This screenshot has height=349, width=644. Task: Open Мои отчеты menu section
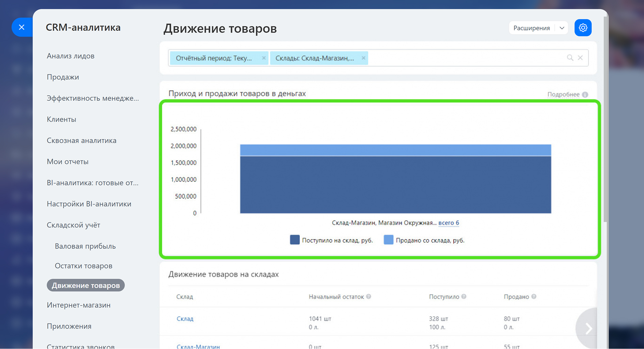click(67, 162)
